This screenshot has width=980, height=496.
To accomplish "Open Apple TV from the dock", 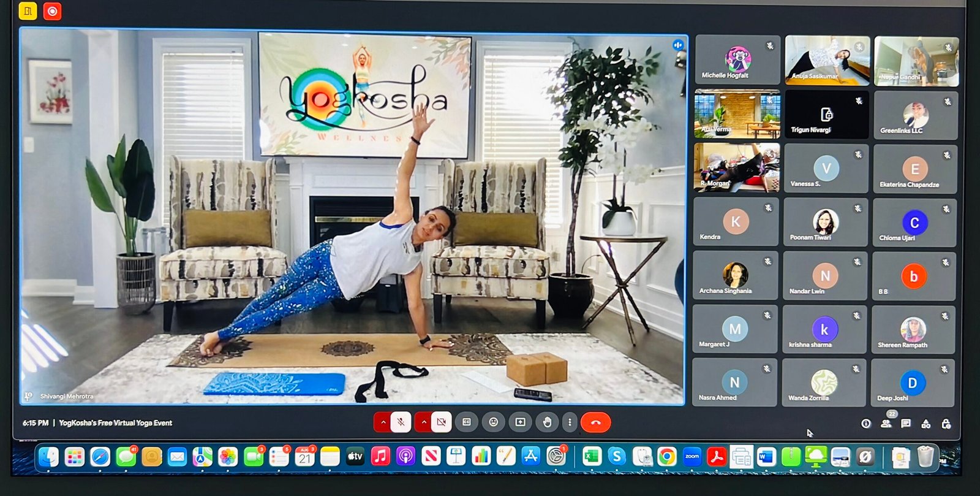I will pos(355,457).
